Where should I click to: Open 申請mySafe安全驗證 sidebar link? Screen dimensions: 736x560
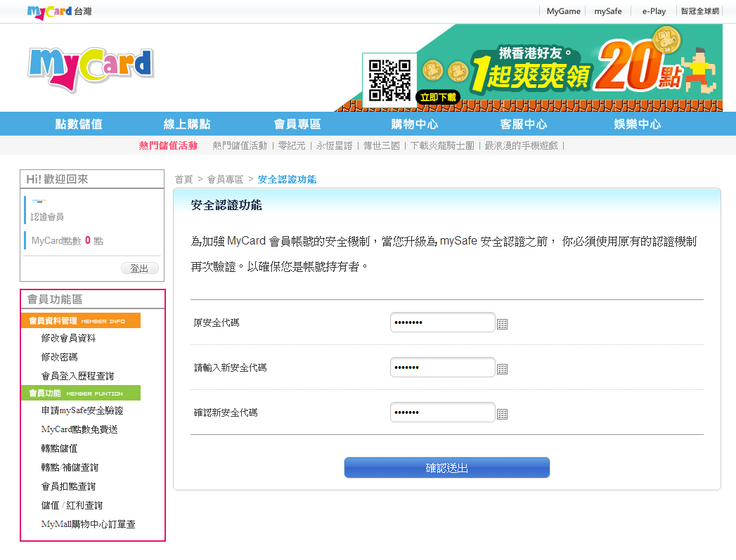[x=82, y=410]
